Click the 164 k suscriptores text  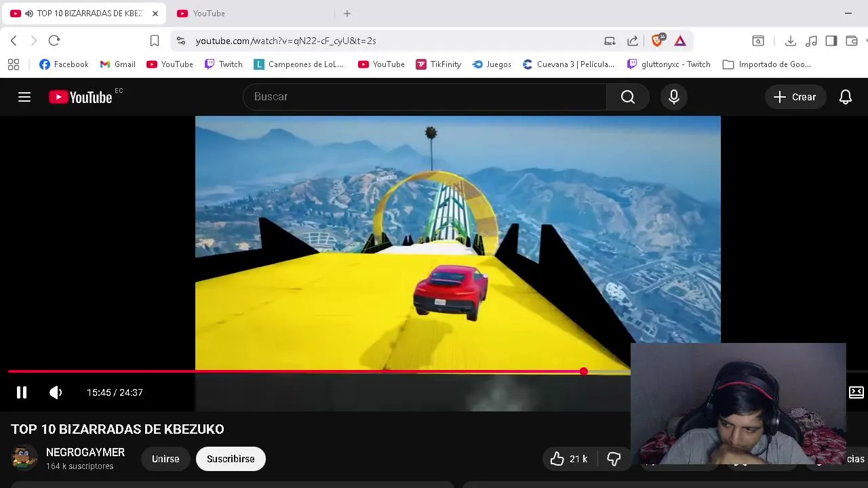pyautogui.click(x=79, y=466)
